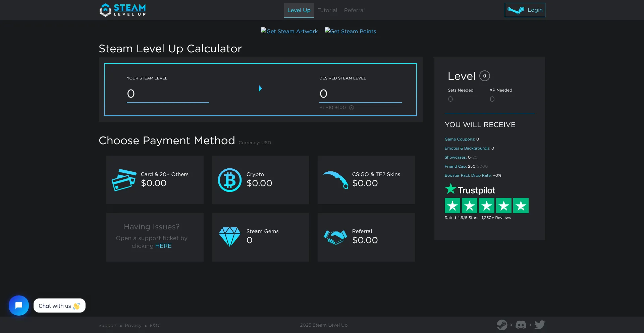Pick the Card & 20+ Others payment
Screen dimensions: 644x333
click(155, 180)
